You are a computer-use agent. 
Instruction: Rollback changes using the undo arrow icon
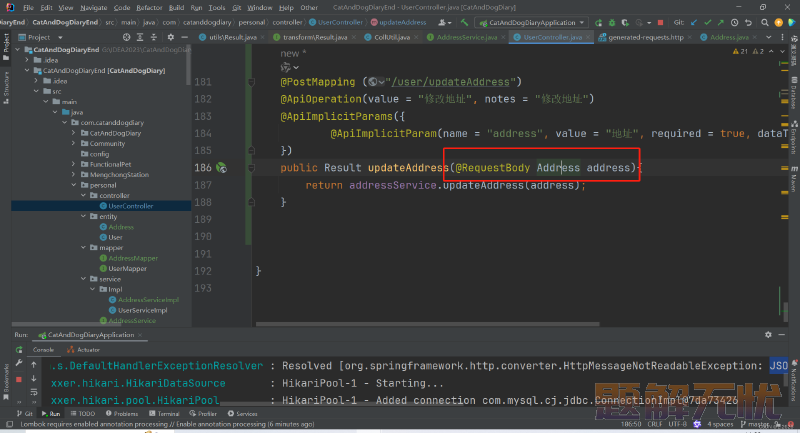[x=748, y=22]
